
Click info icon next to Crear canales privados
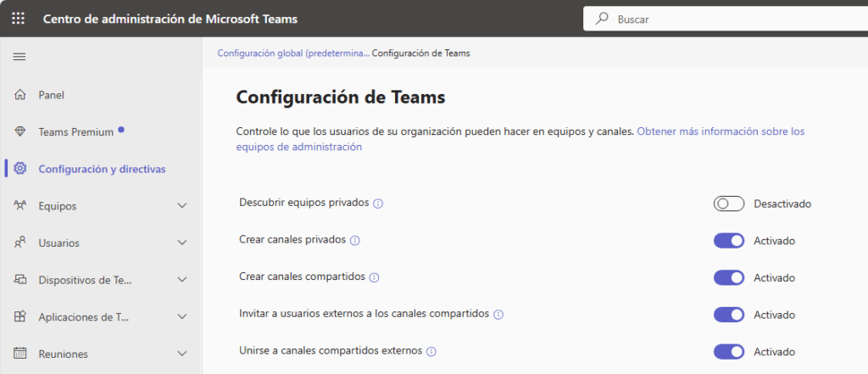(x=355, y=241)
